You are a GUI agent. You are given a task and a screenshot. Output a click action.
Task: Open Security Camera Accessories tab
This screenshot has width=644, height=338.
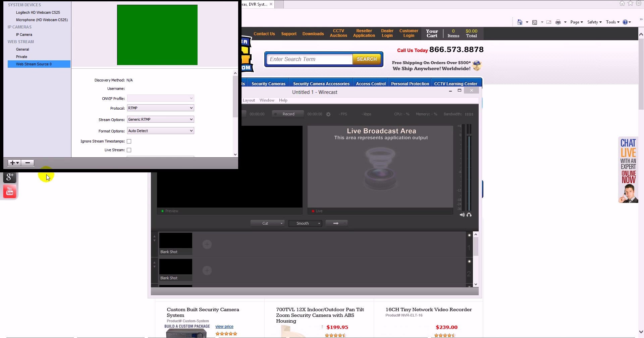coord(321,83)
